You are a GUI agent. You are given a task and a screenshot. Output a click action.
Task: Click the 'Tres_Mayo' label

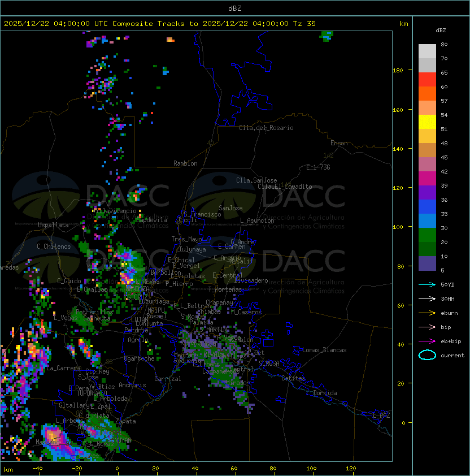coord(186,239)
